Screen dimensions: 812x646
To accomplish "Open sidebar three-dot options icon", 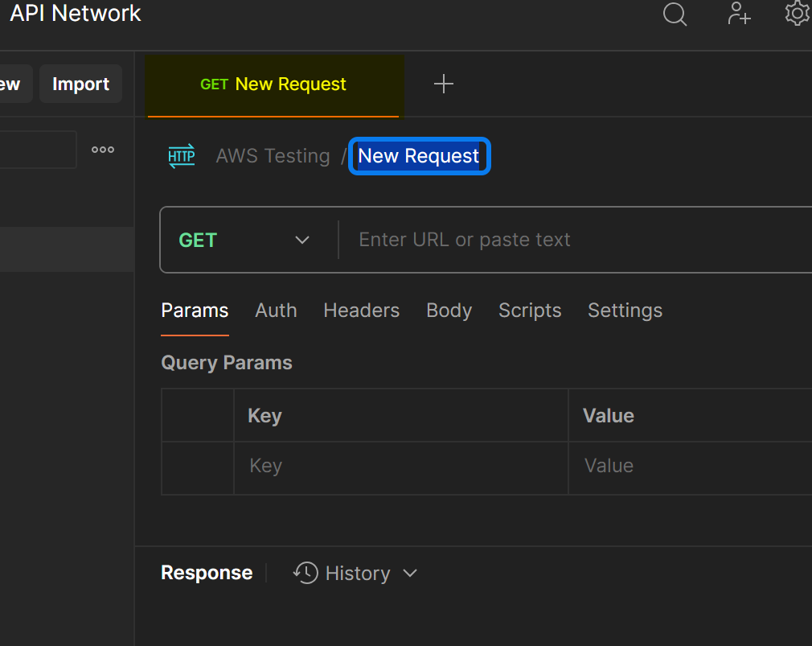I will point(103,150).
